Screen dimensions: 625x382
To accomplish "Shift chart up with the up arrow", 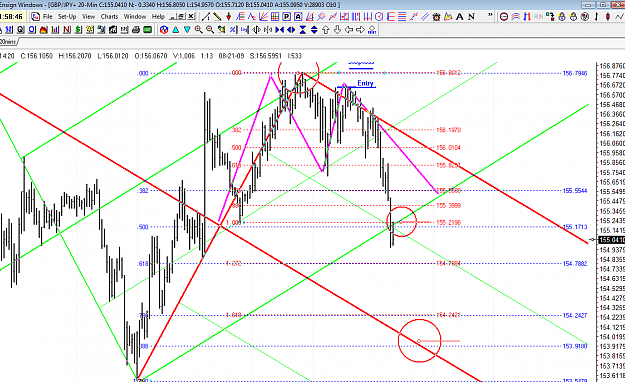I will [x=326, y=30].
